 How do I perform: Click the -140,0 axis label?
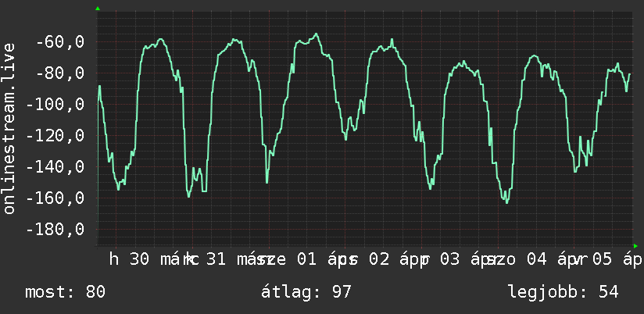click(55, 166)
